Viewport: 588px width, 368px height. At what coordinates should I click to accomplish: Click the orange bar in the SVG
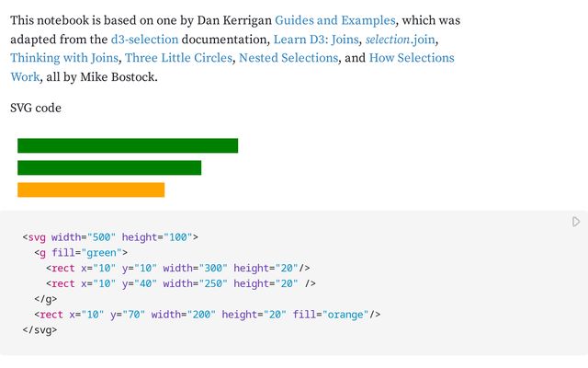coord(91,190)
